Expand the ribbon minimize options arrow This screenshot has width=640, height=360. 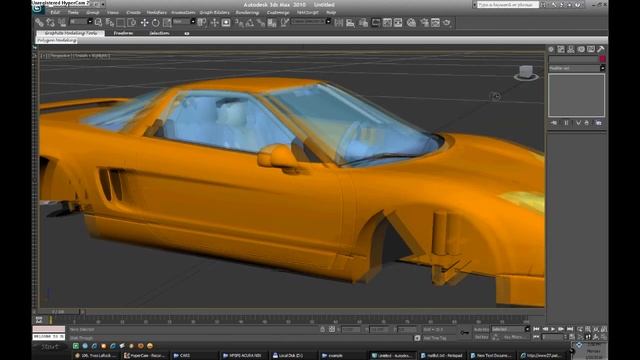(187, 33)
